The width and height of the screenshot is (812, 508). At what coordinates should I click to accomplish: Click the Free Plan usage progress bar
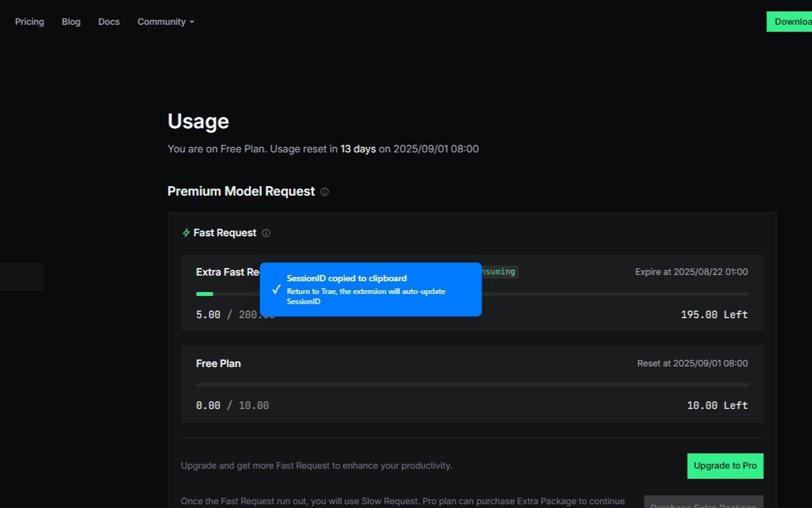[x=472, y=385]
